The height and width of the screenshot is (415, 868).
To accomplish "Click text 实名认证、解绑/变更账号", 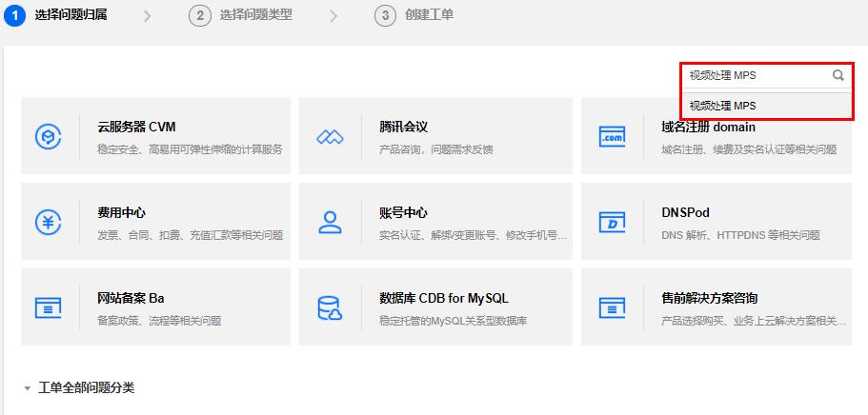I will pos(441,235).
